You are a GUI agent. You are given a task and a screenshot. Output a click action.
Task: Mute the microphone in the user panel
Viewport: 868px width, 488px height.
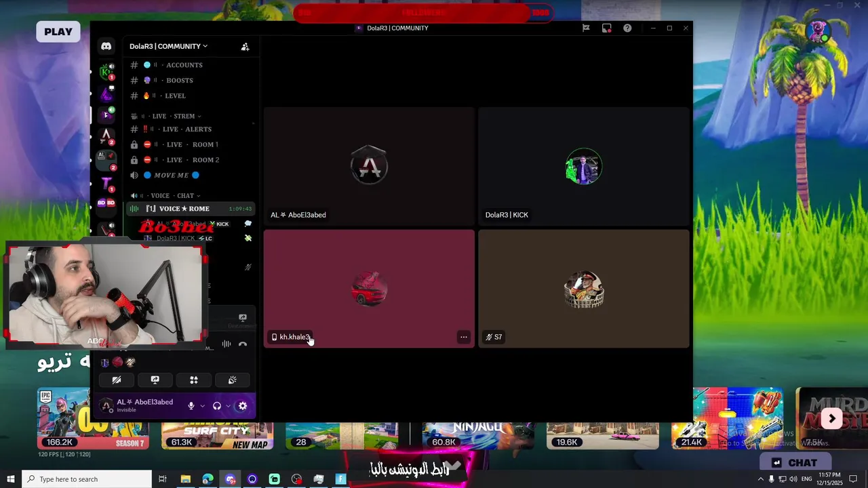pyautogui.click(x=191, y=406)
